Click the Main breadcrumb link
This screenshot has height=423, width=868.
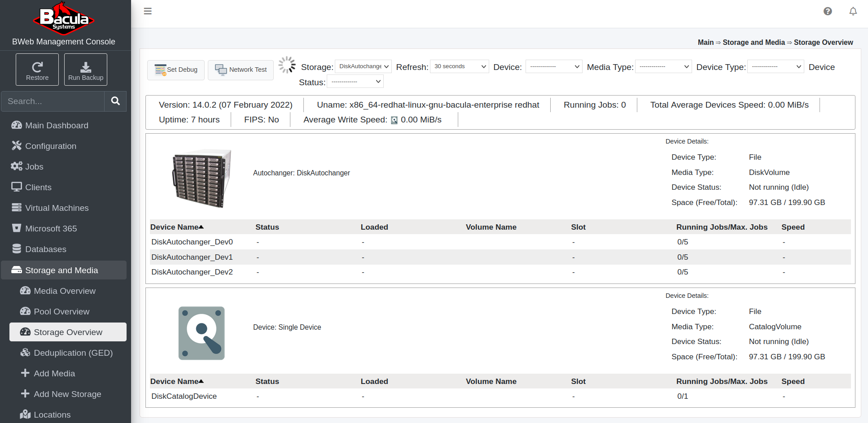[x=706, y=42]
